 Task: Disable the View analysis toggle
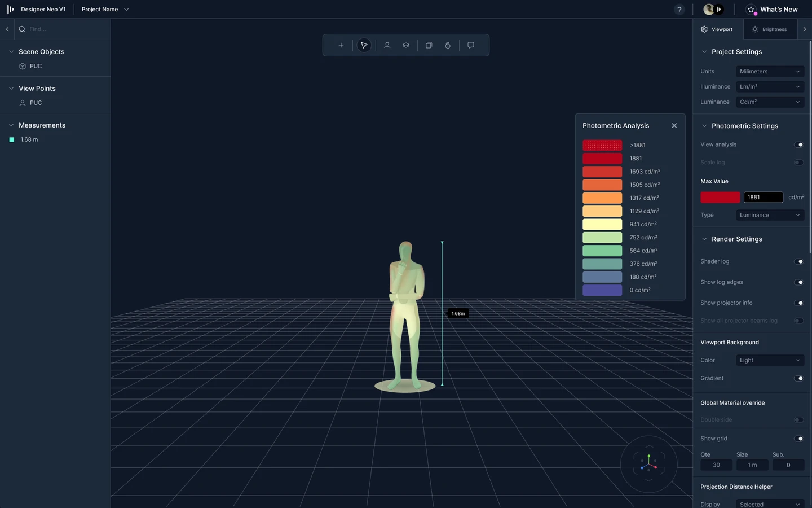pyautogui.click(x=798, y=144)
